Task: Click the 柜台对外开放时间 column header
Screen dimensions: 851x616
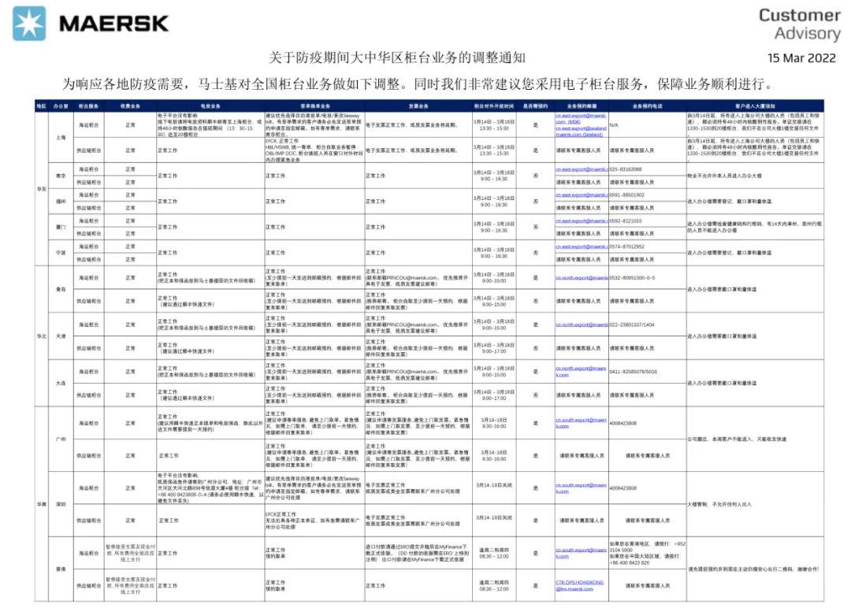Action: (x=494, y=106)
